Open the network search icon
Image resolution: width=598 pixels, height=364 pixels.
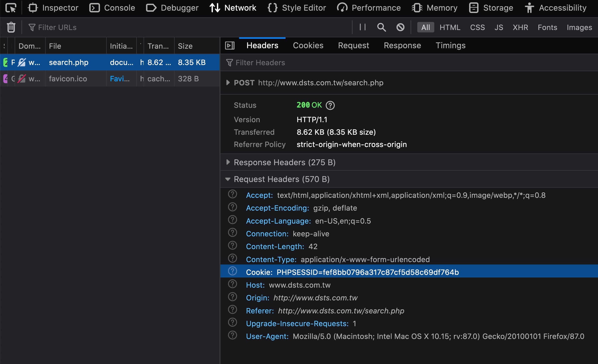click(x=381, y=27)
